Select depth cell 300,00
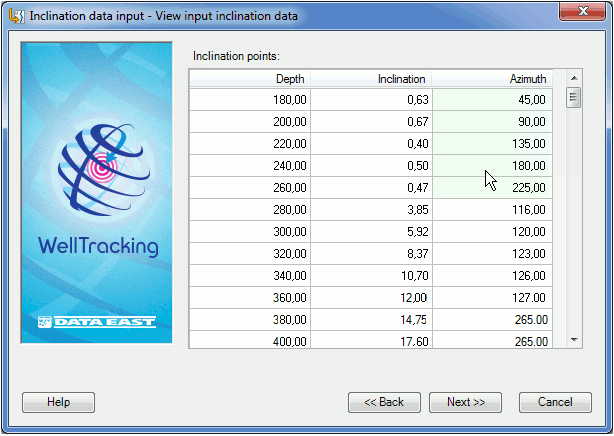 250,231
